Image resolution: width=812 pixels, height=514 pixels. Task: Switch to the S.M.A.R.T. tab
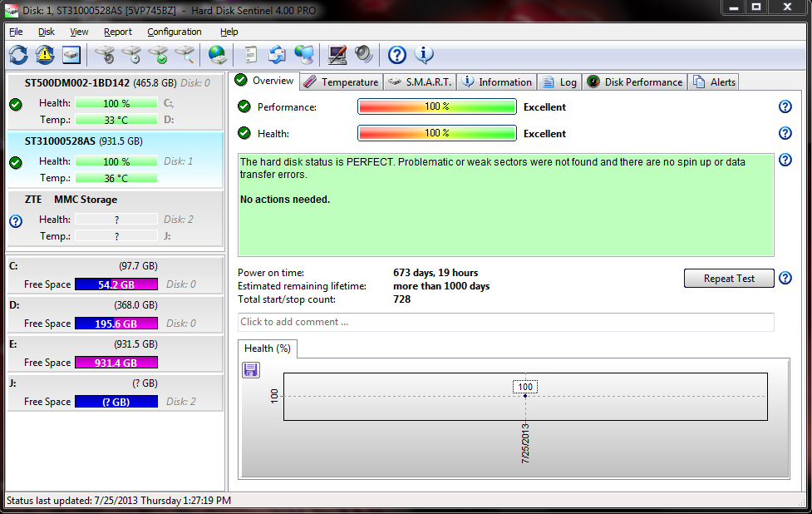click(420, 82)
